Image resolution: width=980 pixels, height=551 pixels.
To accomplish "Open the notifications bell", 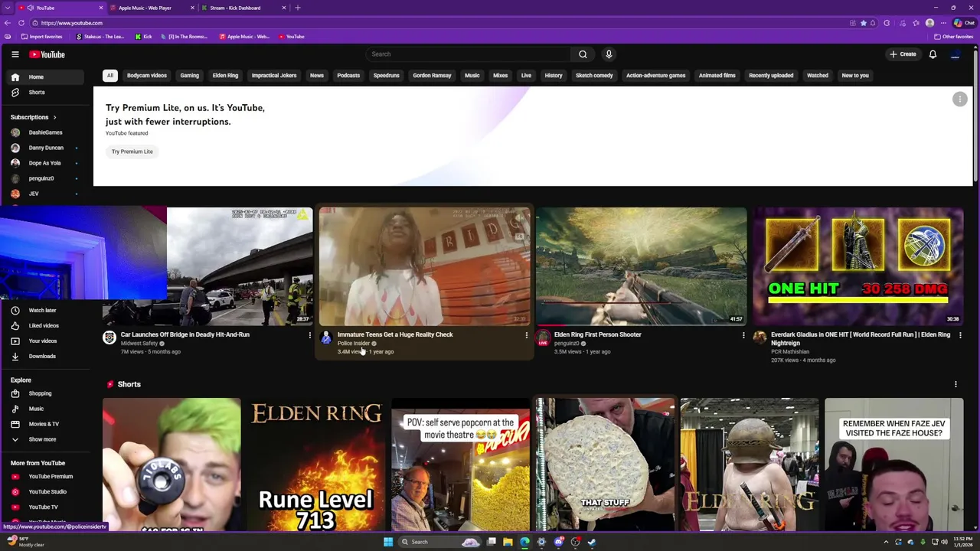I will pyautogui.click(x=933, y=54).
